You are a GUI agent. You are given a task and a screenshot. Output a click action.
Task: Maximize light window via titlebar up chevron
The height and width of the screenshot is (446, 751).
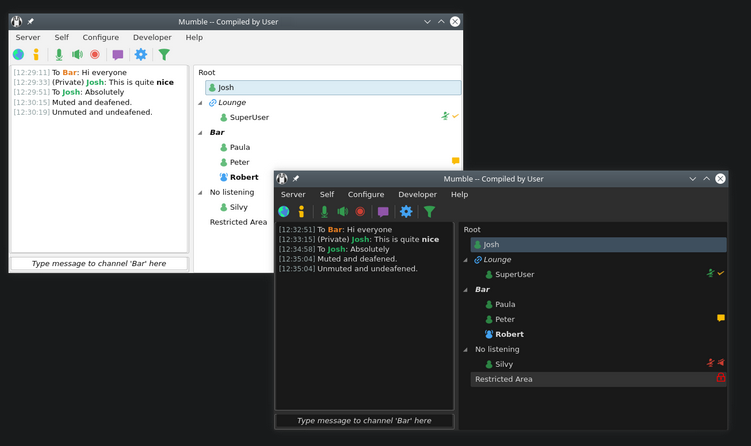point(441,22)
